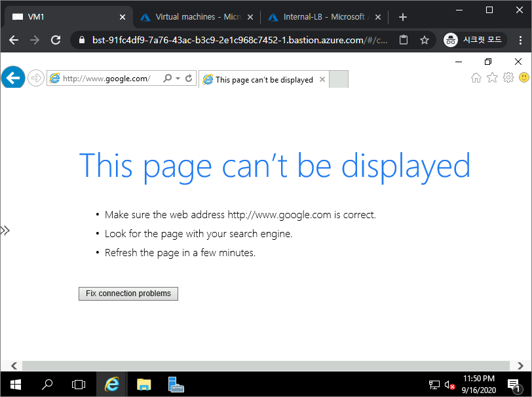
Task: Close the Internal-LB tab
Action: click(x=378, y=17)
